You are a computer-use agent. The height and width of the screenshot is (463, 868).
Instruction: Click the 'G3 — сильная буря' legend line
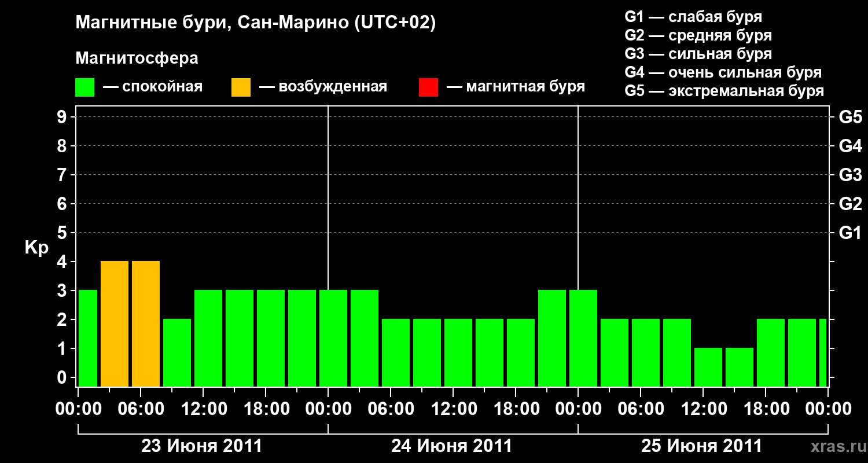click(698, 53)
